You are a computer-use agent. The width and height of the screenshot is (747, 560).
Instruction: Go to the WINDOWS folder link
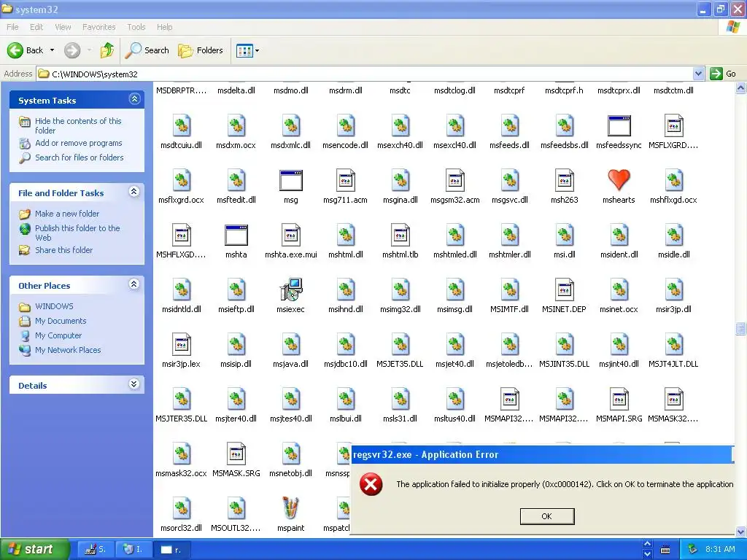[x=54, y=306]
